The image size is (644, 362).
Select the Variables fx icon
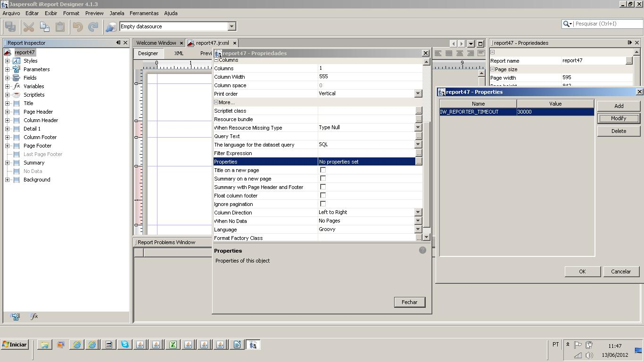(17, 86)
